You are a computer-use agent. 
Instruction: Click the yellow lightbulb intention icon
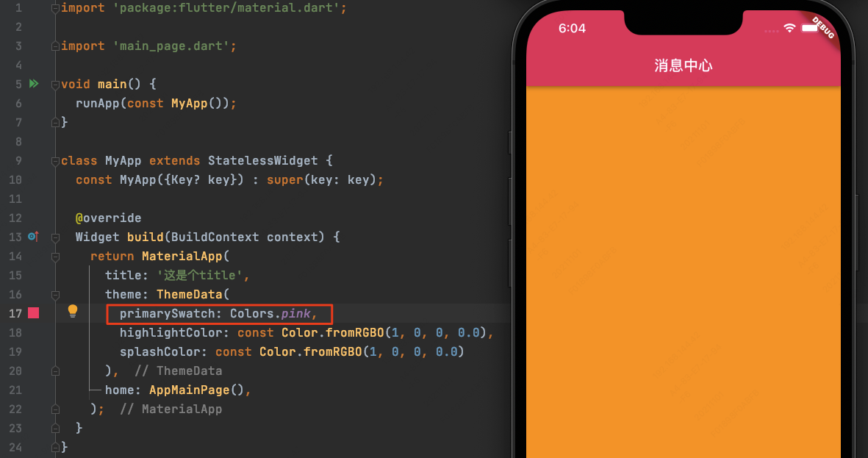[x=73, y=311]
